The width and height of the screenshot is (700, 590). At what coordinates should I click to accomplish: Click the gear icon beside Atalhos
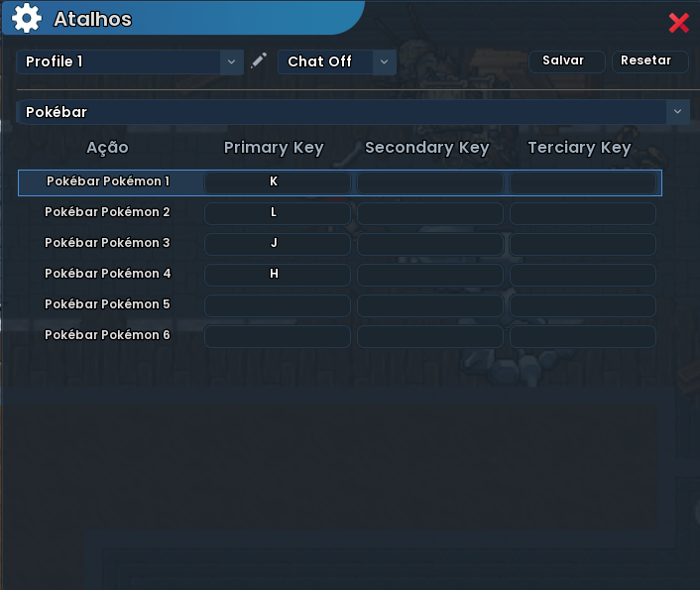point(27,18)
